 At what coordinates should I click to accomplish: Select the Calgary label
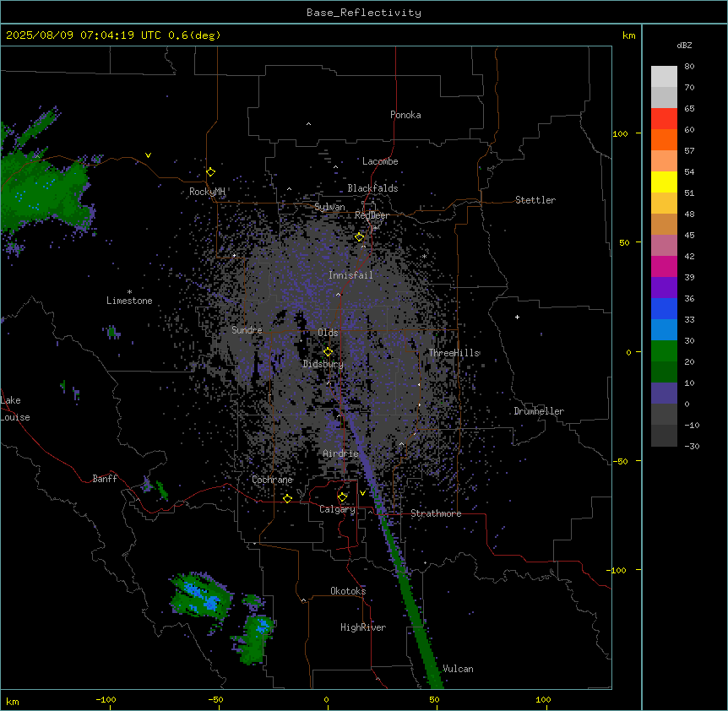(x=337, y=509)
